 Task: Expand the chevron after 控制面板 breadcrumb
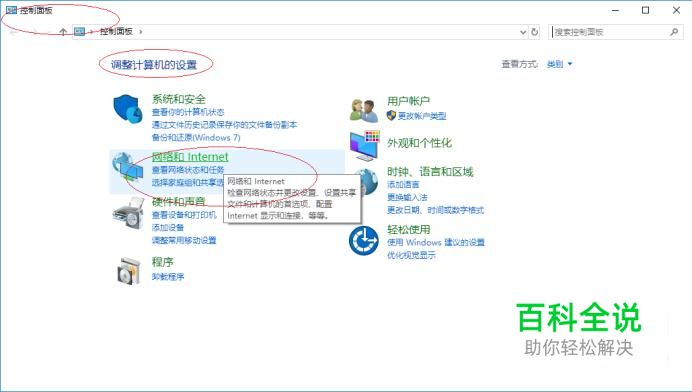coord(141,32)
